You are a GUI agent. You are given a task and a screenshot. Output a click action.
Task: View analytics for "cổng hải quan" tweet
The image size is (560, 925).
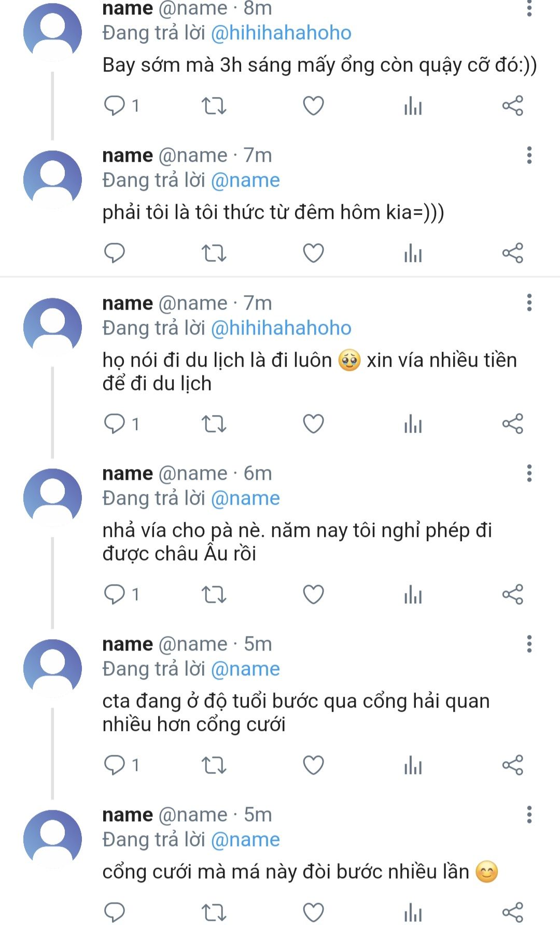pos(413,765)
